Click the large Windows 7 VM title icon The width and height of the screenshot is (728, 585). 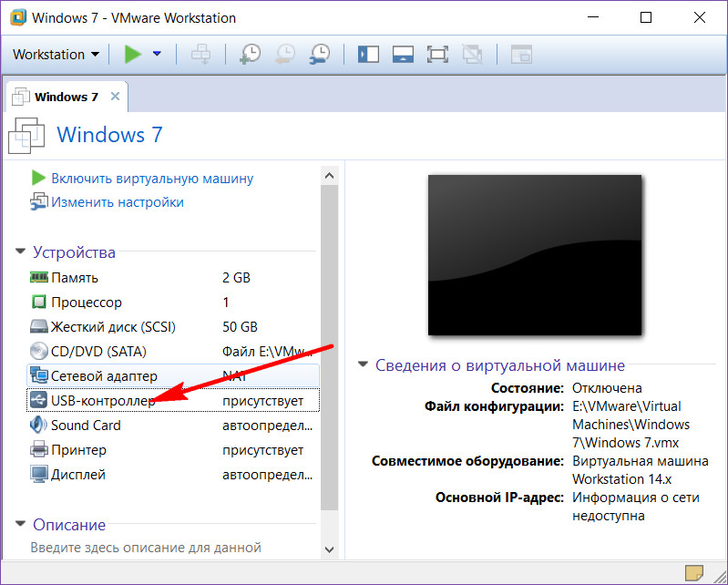pyautogui.click(x=26, y=136)
